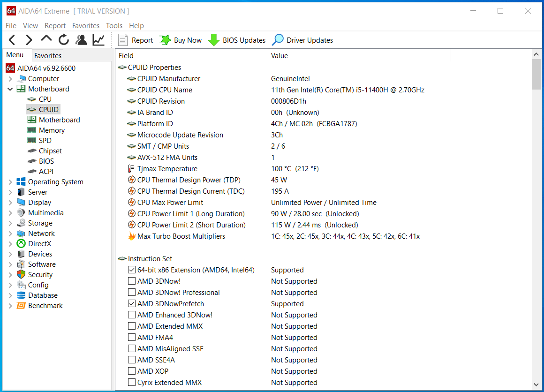Click the Buy Now button

click(x=181, y=40)
